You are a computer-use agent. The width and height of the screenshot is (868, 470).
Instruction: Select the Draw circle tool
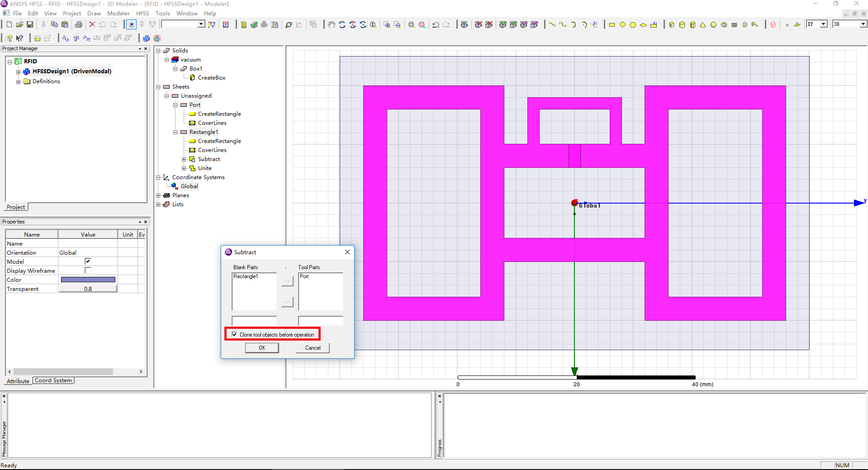[622, 25]
